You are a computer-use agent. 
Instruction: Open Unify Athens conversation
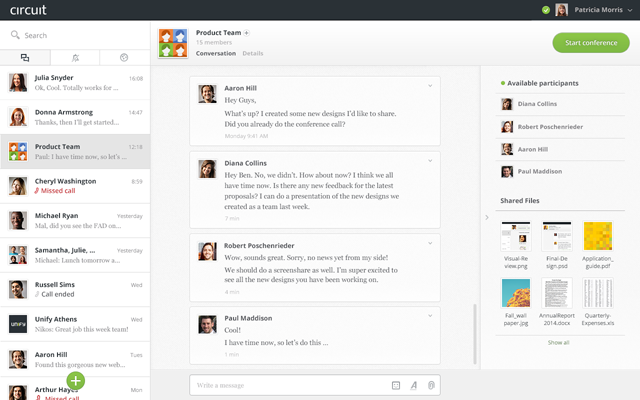[75, 324]
